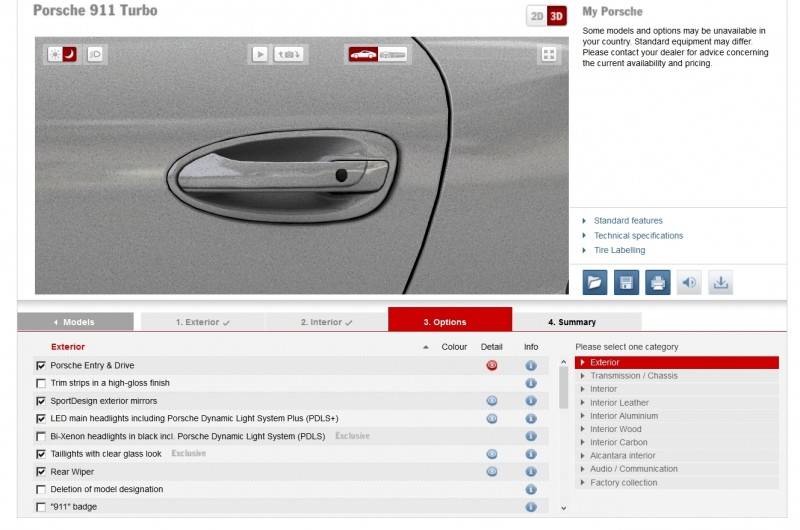Expand the Audio / Communication category
The image size is (800, 530).
tap(677, 469)
